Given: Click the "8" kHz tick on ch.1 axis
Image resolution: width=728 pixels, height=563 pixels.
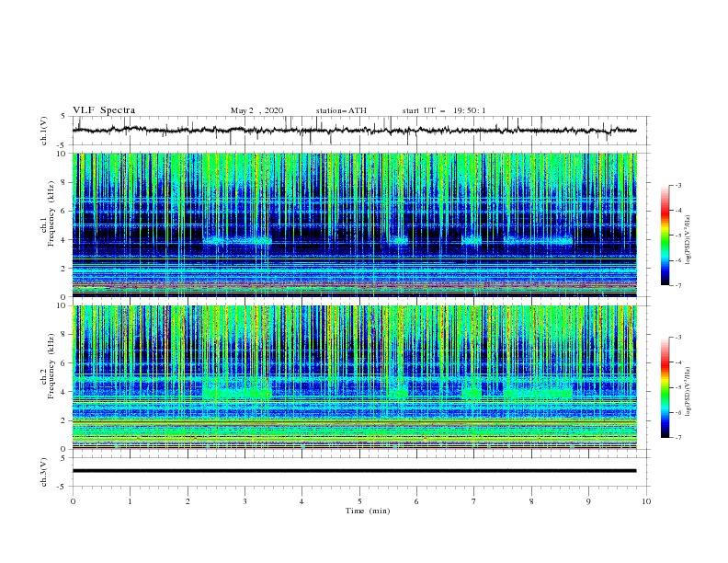Looking at the screenshot, I should click(x=65, y=182).
